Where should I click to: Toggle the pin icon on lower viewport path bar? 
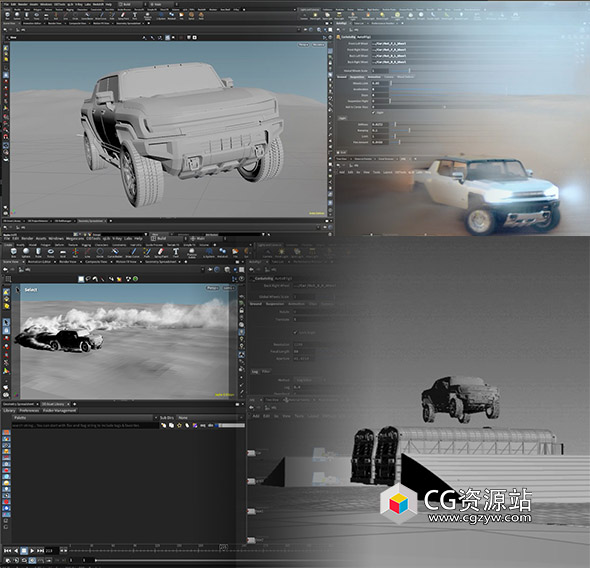[210, 270]
